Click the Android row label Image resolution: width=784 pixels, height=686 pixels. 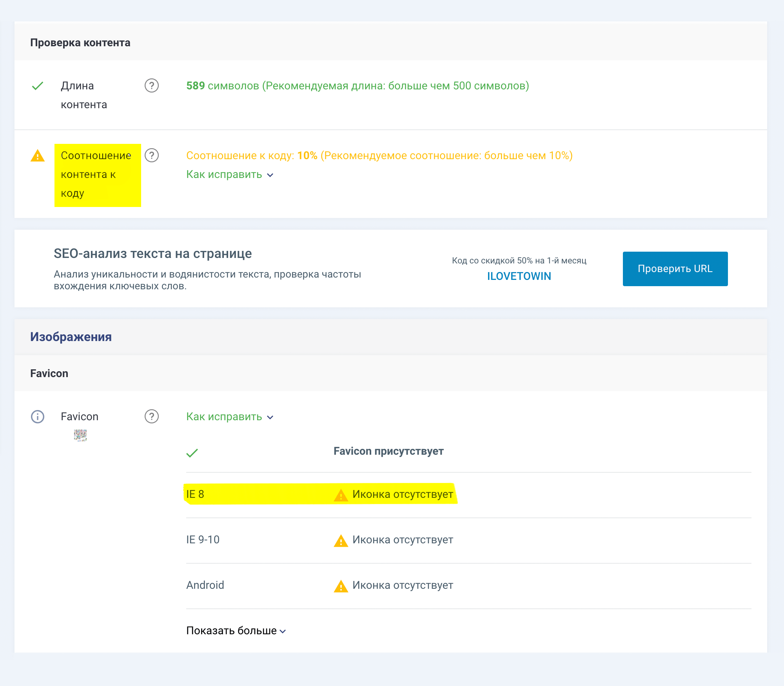pos(205,585)
